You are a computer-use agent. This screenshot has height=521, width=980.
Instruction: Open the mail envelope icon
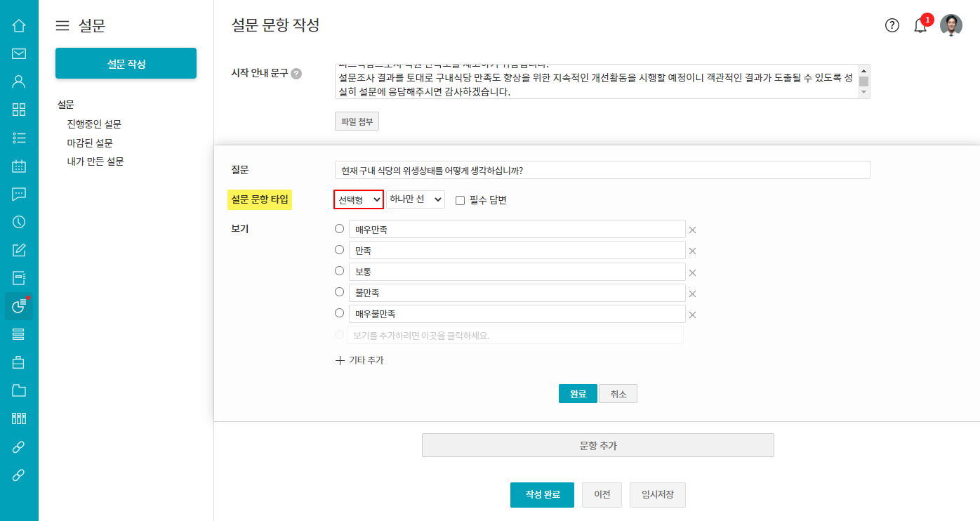(19, 54)
